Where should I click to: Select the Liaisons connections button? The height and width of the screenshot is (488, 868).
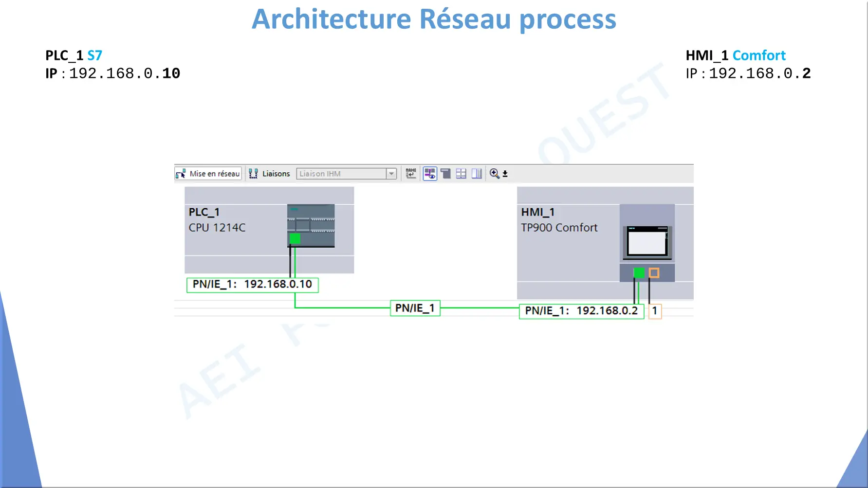269,174
